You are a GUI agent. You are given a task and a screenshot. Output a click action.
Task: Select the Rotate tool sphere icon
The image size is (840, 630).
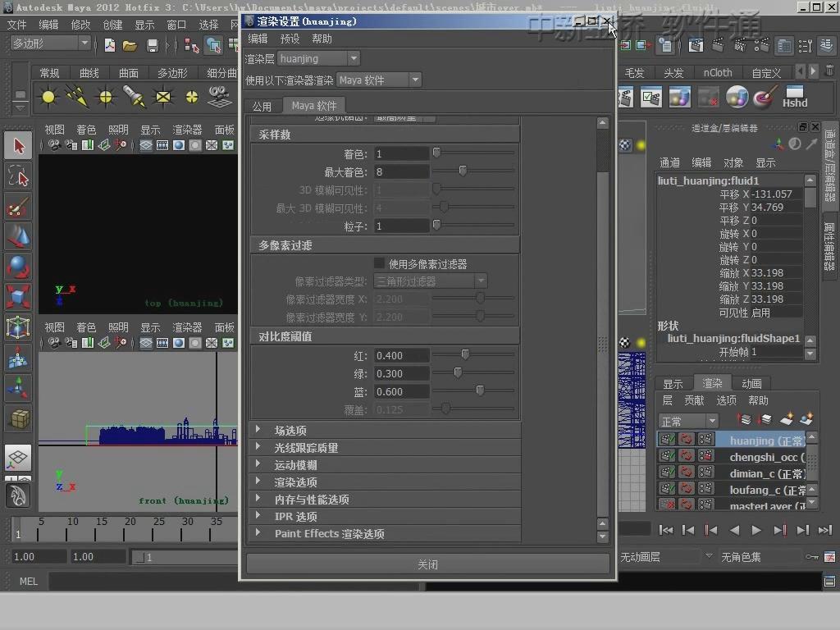[x=18, y=267]
